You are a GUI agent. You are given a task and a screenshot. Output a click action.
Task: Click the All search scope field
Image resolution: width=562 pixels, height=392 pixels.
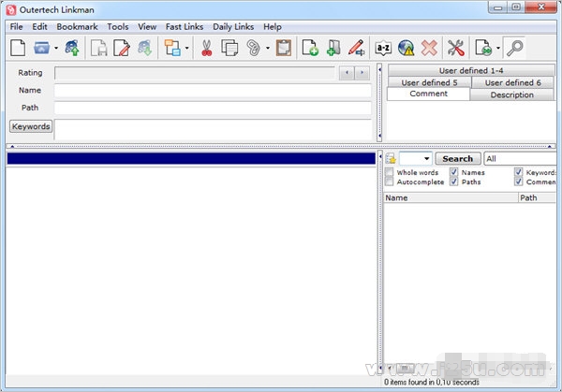pos(520,159)
